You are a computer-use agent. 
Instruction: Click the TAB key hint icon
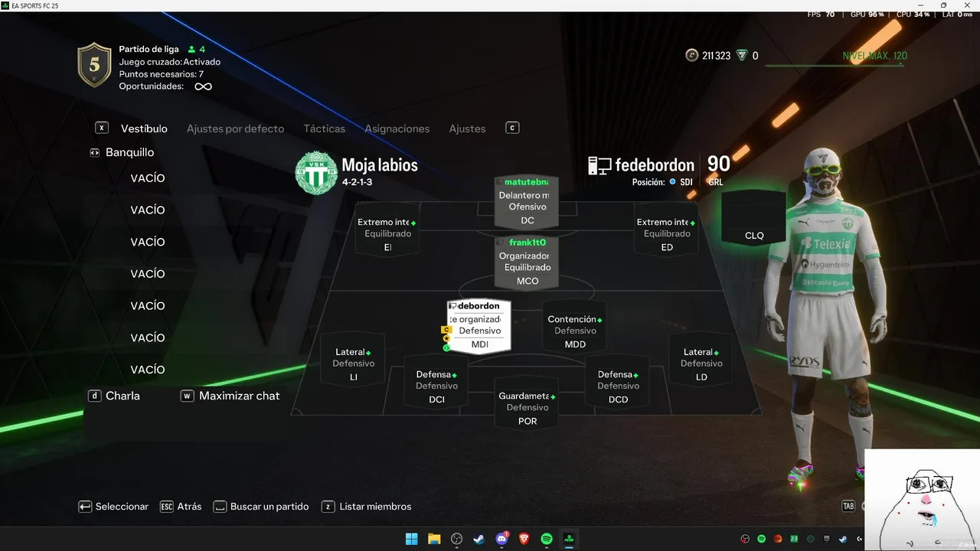tap(848, 507)
